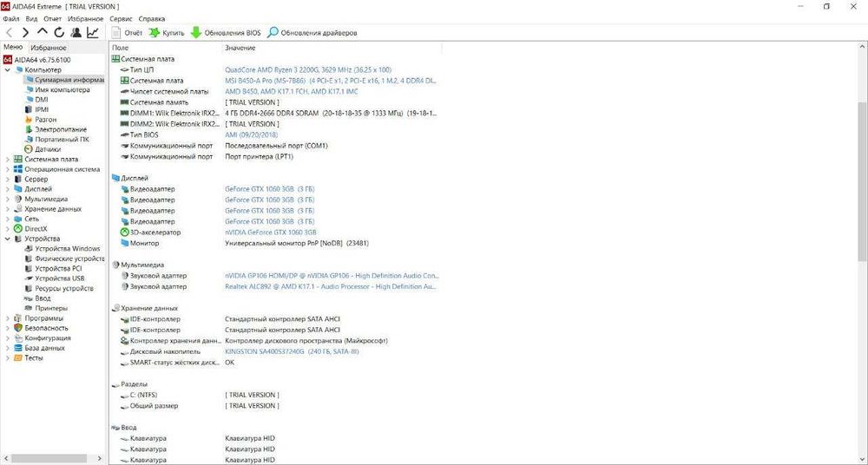This screenshot has width=868, height=465.
Task: Expand the Хранение данных tree node
Action: [x=7, y=209]
